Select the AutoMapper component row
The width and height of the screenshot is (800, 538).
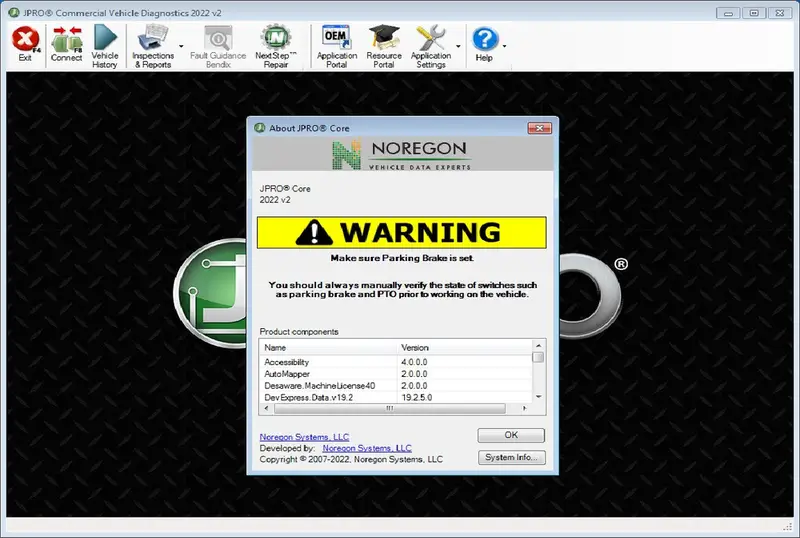[x=396, y=374]
